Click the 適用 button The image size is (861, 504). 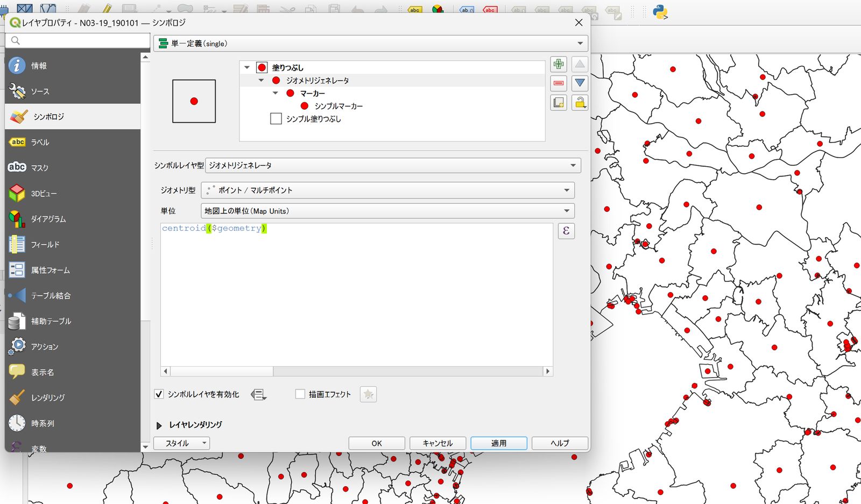click(x=499, y=443)
